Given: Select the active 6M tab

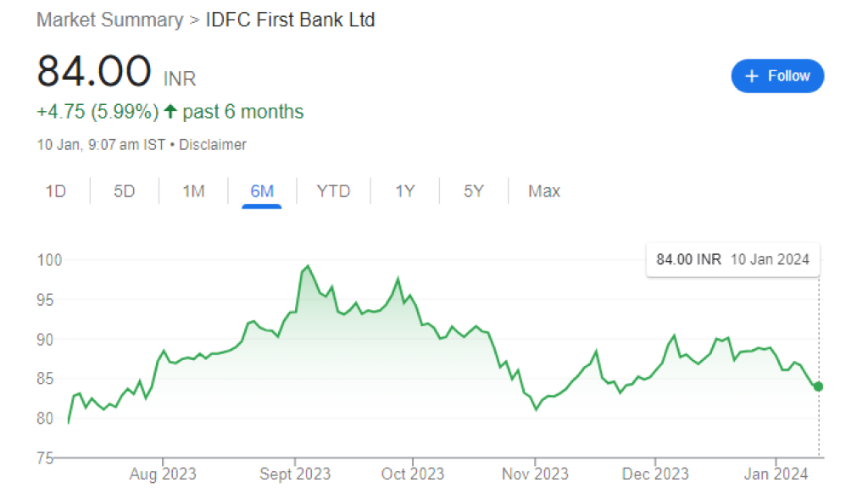Looking at the screenshot, I should 262,191.
